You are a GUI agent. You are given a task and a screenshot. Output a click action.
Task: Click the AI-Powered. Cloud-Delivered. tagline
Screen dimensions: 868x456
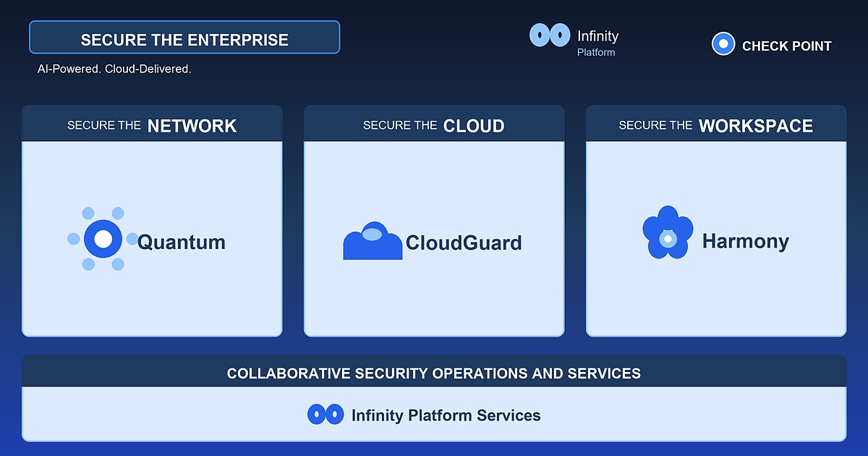(114, 70)
